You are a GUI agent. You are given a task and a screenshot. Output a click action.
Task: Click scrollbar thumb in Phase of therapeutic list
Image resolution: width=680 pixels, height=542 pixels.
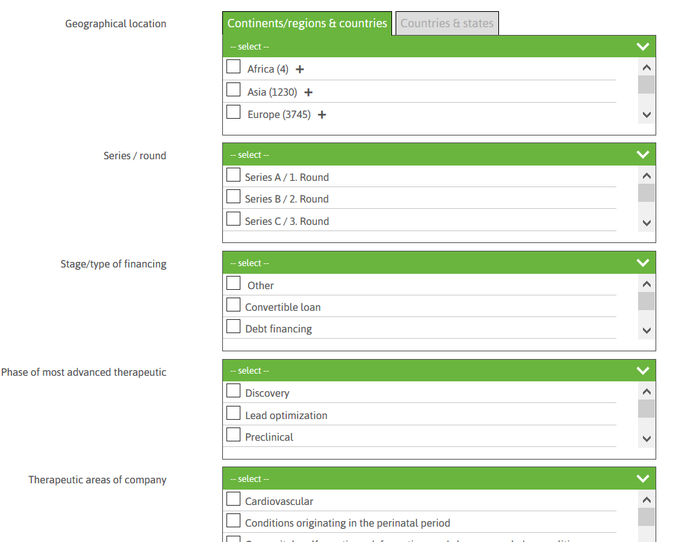pyautogui.click(x=646, y=409)
